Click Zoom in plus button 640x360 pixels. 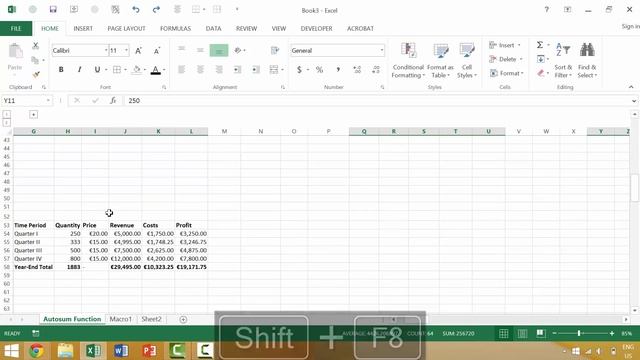pyautogui.click(x=612, y=333)
